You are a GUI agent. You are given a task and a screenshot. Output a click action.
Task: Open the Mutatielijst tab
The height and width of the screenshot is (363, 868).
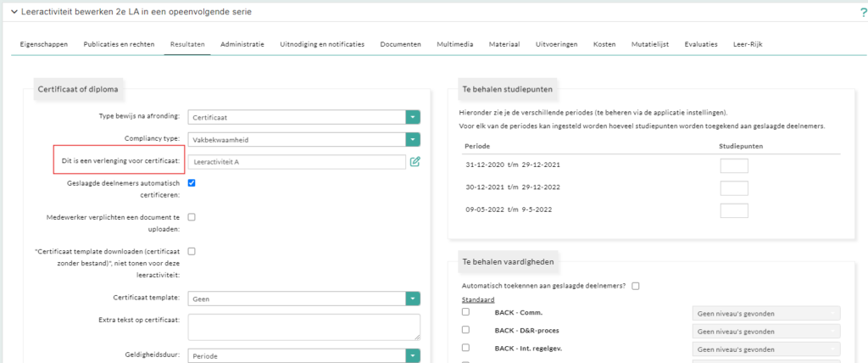point(650,44)
